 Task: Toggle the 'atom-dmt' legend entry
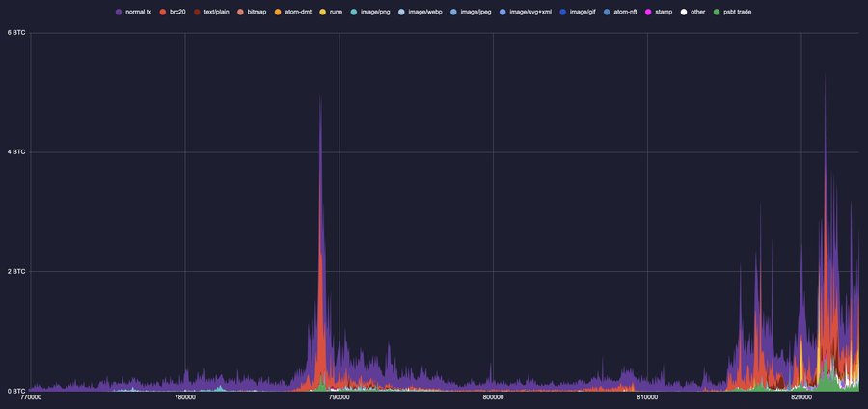(293, 12)
